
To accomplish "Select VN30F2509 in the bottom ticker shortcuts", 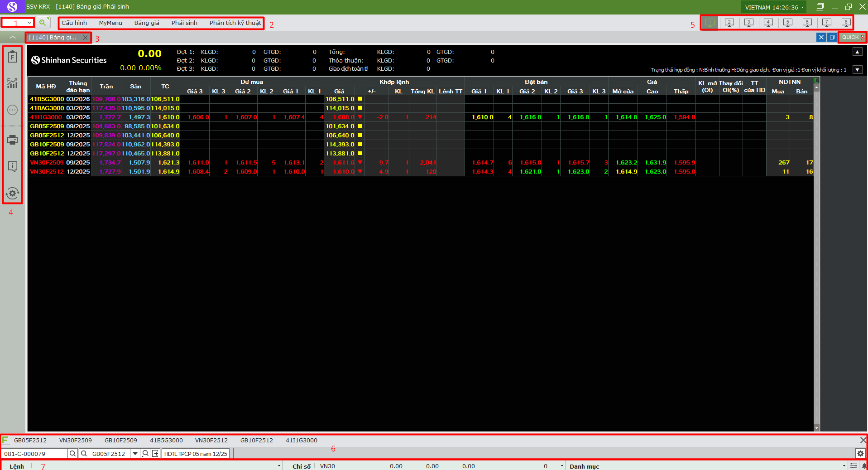I will click(76, 441).
